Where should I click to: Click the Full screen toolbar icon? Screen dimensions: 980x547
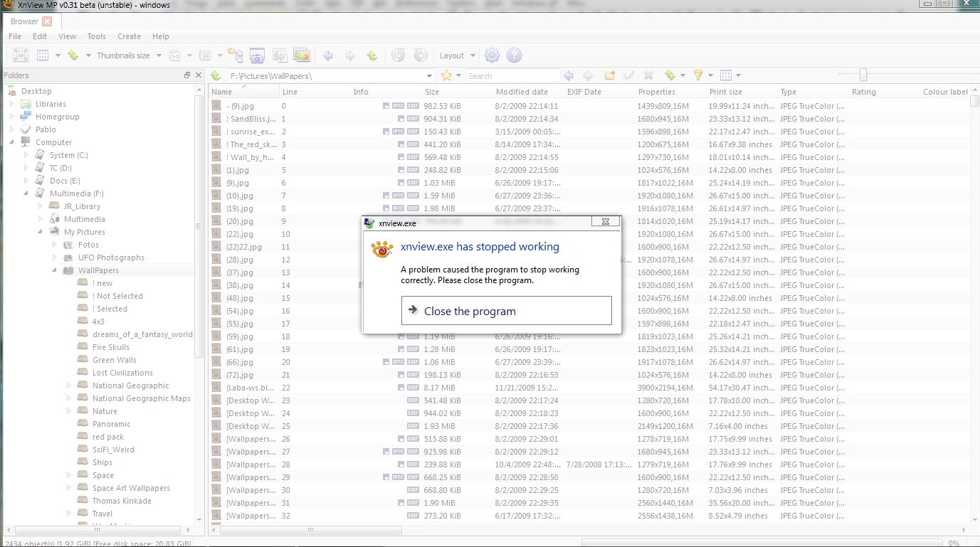click(21, 55)
